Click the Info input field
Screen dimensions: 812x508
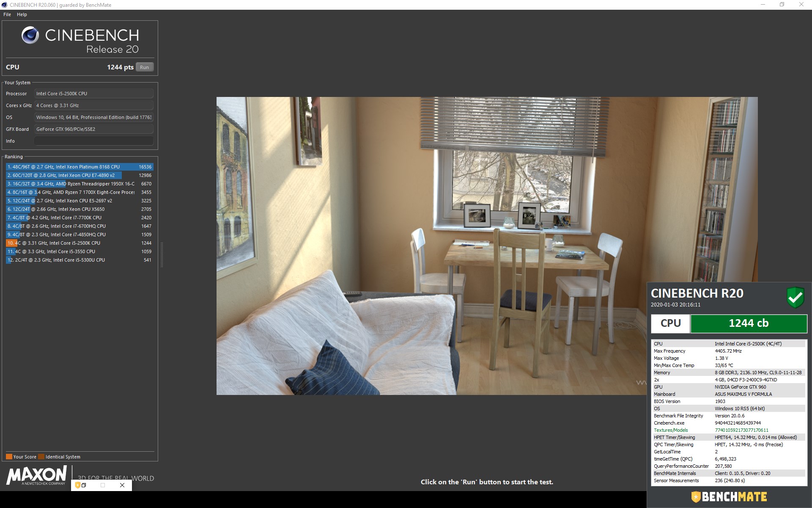[x=93, y=141]
